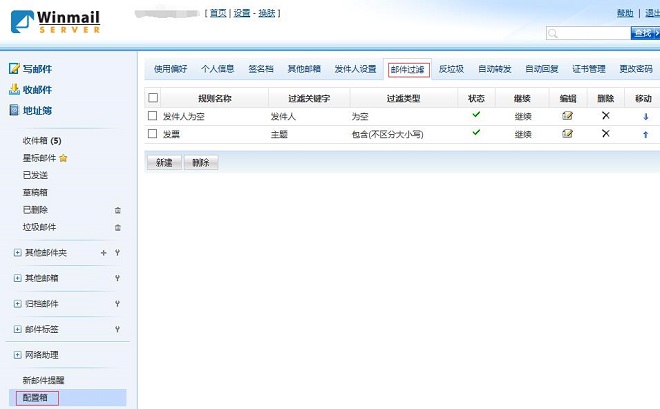Click the 包含(不区分大小写) filter type cell
This screenshot has height=409, width=660.
pos(388,134)
